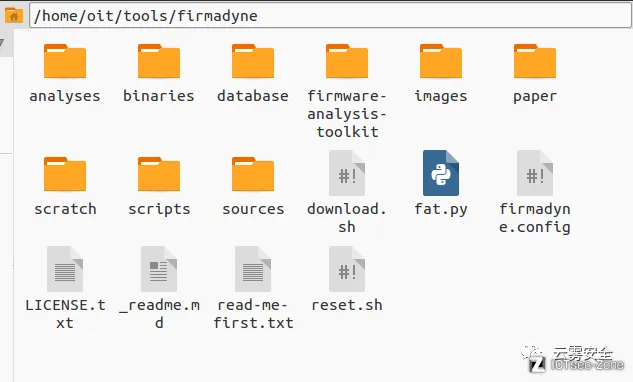Screen dimensions: 633x382
Task: Select the images folder icon
Action: pyautogui.click(x=441, y=61)
